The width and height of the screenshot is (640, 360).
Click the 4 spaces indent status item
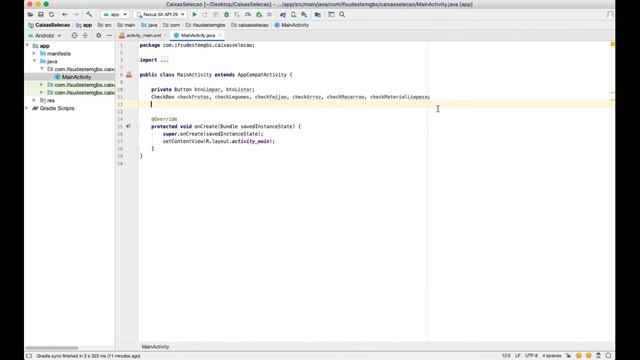551,356
